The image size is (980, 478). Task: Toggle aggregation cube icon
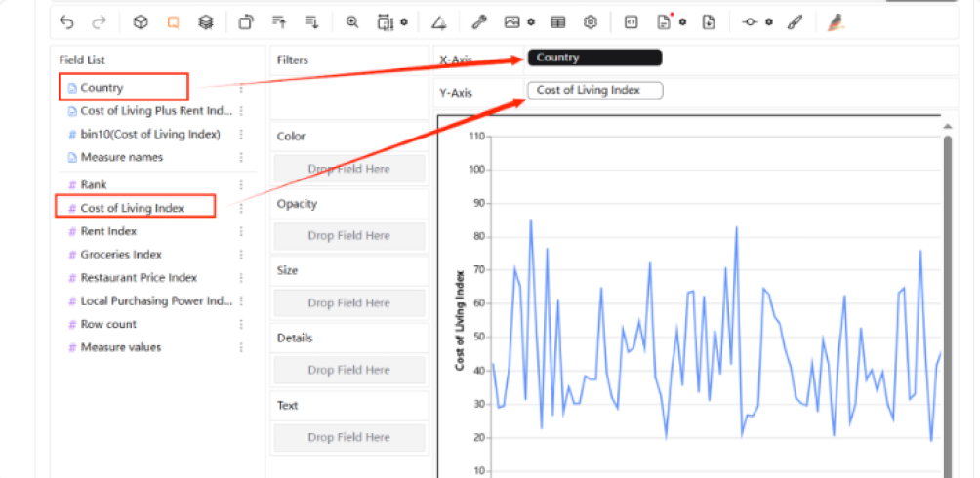(142, 22)
